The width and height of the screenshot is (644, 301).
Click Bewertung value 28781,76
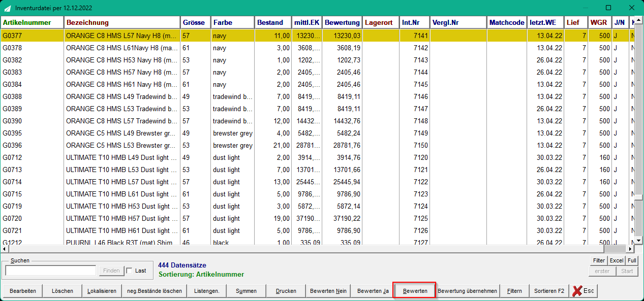(347, 145)
